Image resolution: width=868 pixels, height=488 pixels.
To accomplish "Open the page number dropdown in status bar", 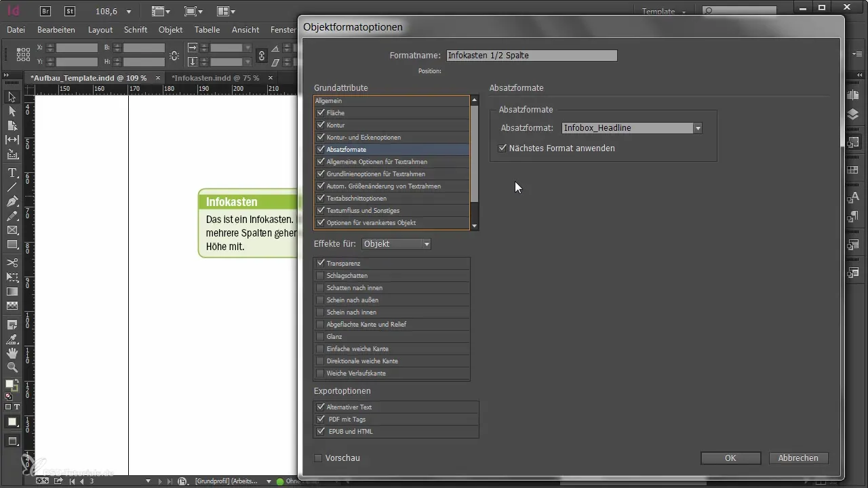I will click(149, 481).
